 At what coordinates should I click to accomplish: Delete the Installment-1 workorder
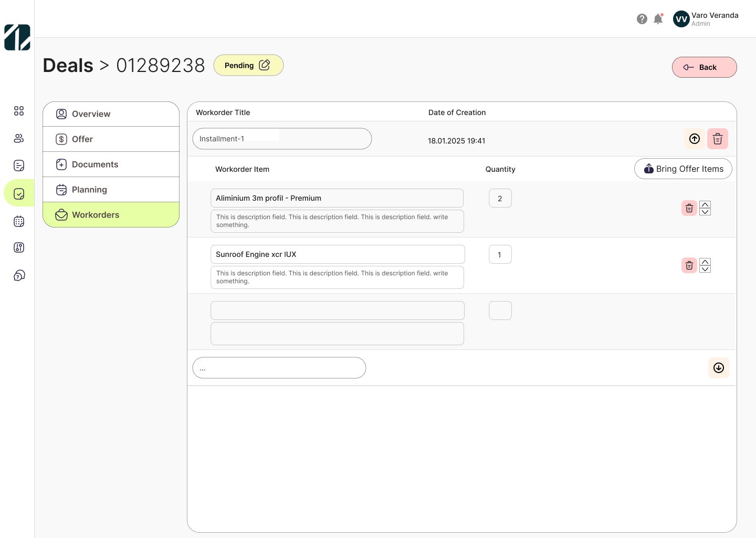click(x=717, y=139)
